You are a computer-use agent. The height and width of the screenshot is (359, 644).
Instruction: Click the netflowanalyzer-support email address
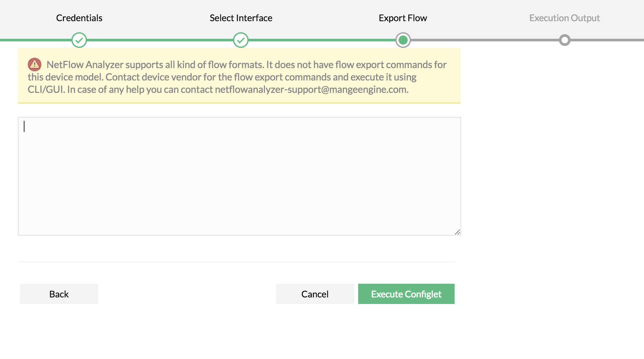(x=311, y=90)
